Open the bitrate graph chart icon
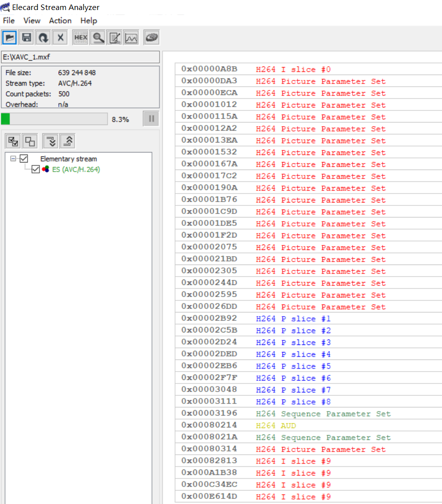 tap(131, 38)
